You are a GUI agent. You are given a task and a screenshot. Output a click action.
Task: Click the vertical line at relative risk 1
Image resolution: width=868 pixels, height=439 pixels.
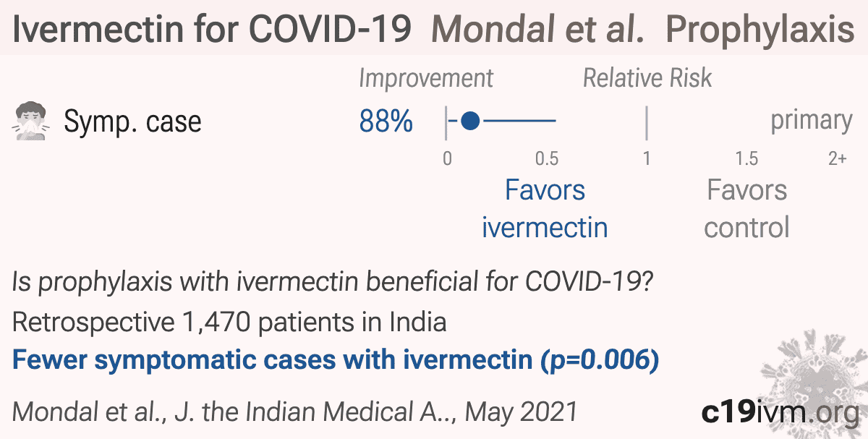point(647,122)
